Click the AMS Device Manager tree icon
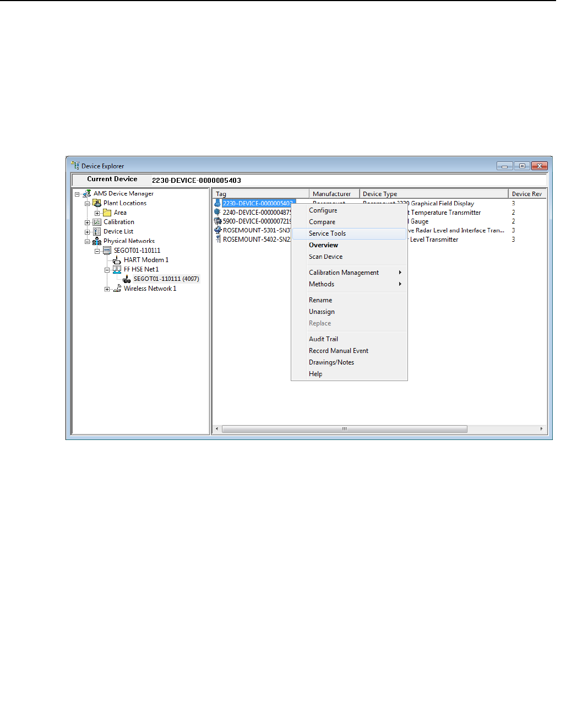Image resolution: width=566 pixels, height=728 pixels. (87, 194)
